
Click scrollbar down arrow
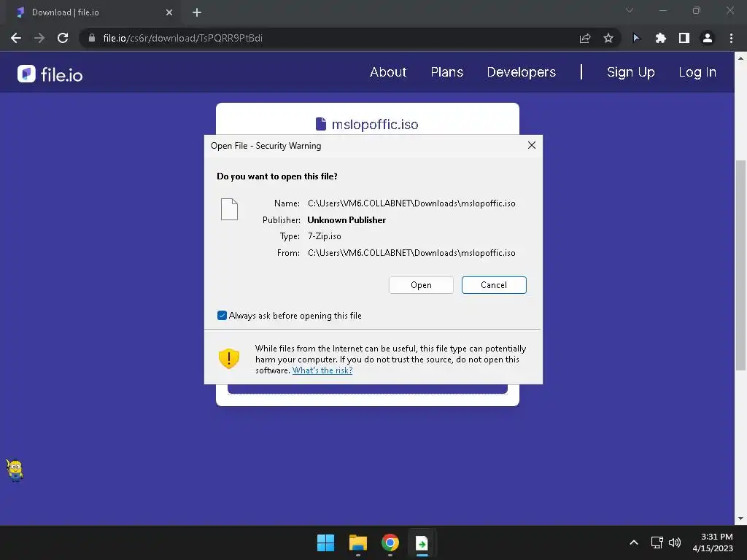[740, 518]
